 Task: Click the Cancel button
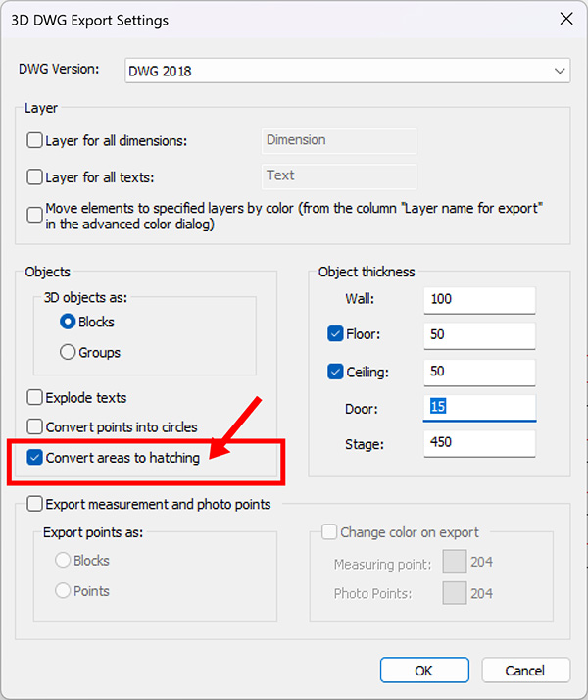(526, 671)
